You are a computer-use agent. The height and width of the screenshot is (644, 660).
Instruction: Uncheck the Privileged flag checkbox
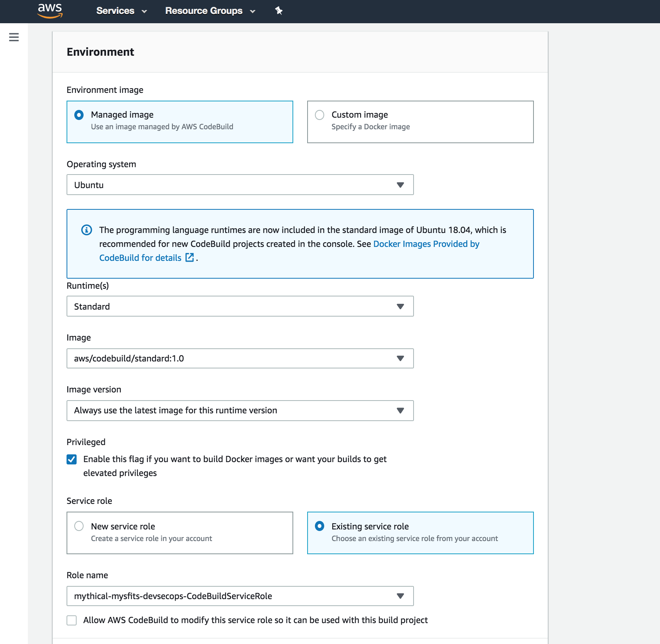[x=72, y=459]
